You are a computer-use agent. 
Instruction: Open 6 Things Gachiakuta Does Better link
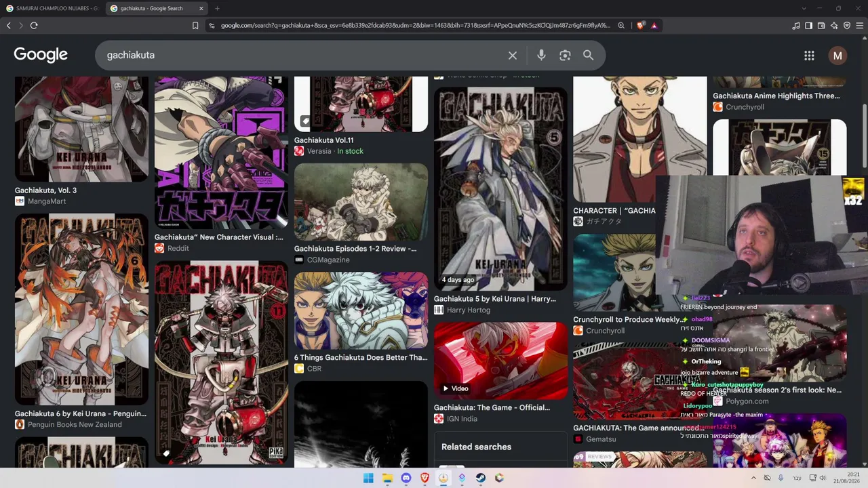[x=361, y=357]
